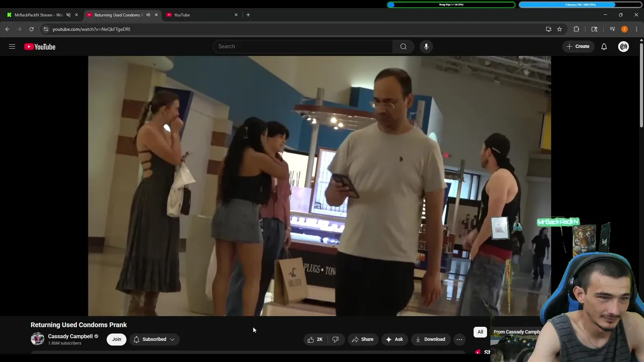Bookmark this page with the star
Viewport: 644px width, 362px height.
559,29
